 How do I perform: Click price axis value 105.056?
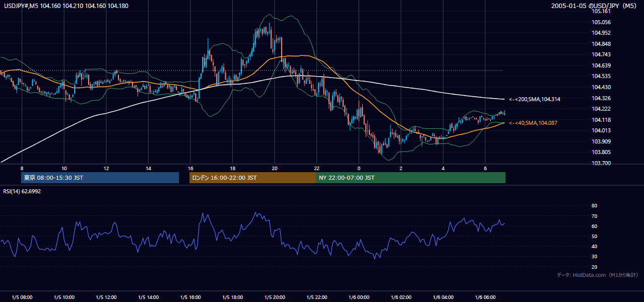click(601, 22)
